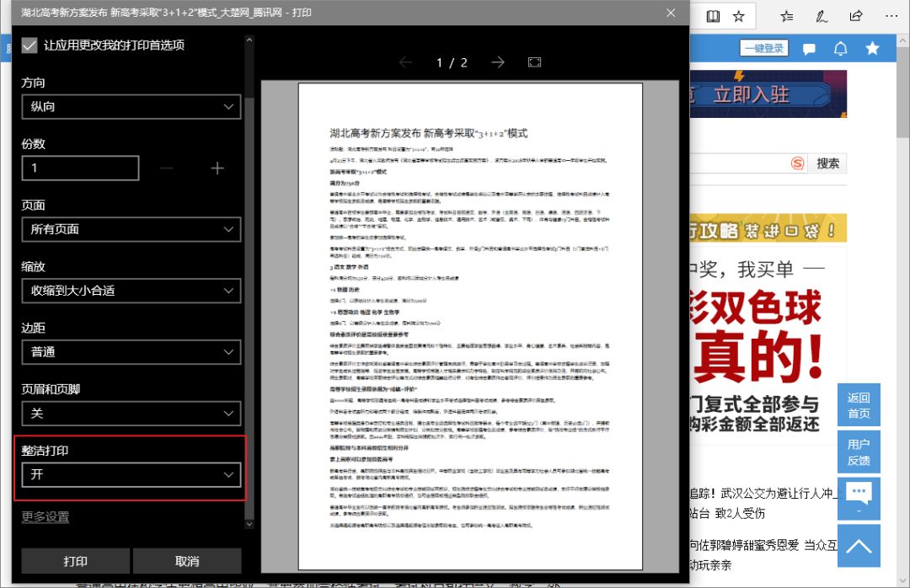Screen dimensions: 910x588
Task: Click the notification bell icon
Action: (x=840, y=48)
